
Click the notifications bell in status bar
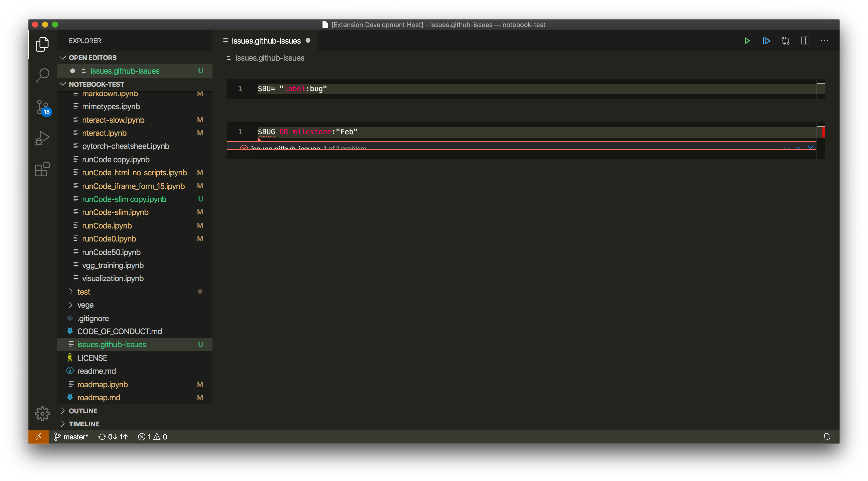pos(826,437)
